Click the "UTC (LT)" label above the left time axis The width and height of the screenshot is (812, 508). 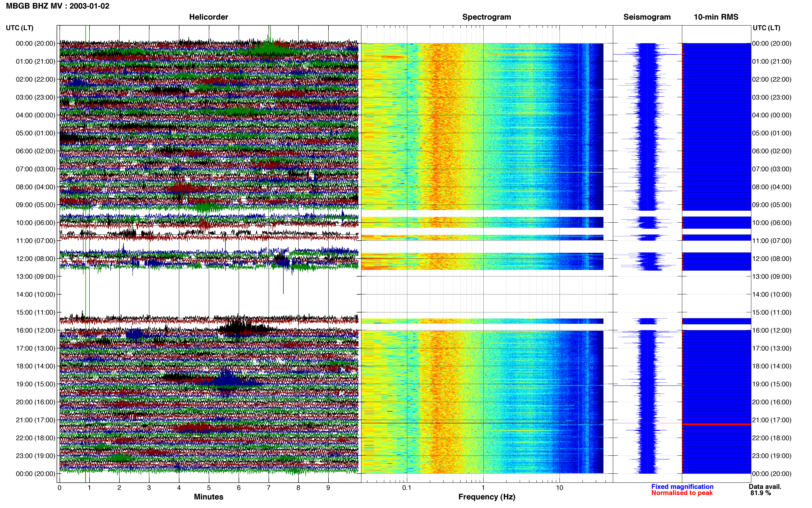point(20,28)
